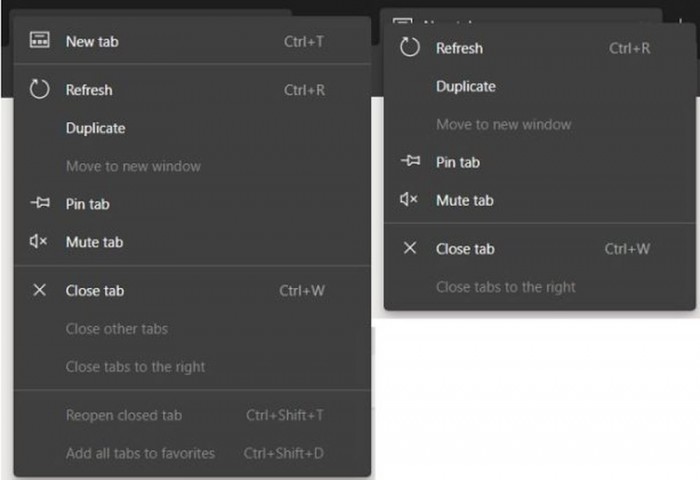Select Duplicate in the menu containing New tab
Image resolution: width=700 pixels, height=480 pixels.
pos(96,128)
